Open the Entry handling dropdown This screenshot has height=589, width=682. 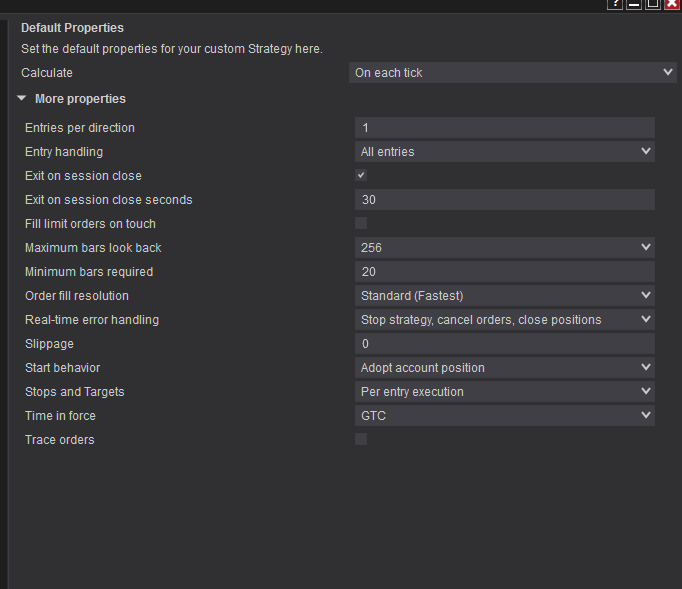click(x=505, y=152)
